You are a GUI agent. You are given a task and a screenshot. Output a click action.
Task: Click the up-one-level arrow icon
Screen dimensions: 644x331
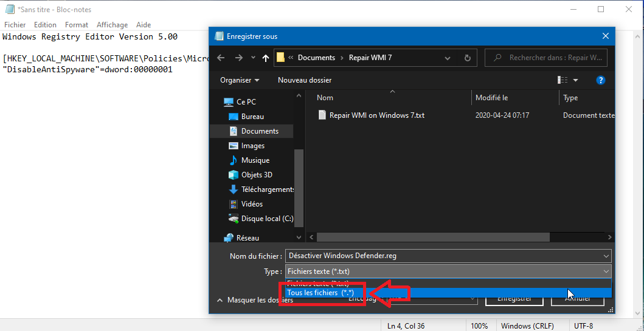(x=265, y=58)
